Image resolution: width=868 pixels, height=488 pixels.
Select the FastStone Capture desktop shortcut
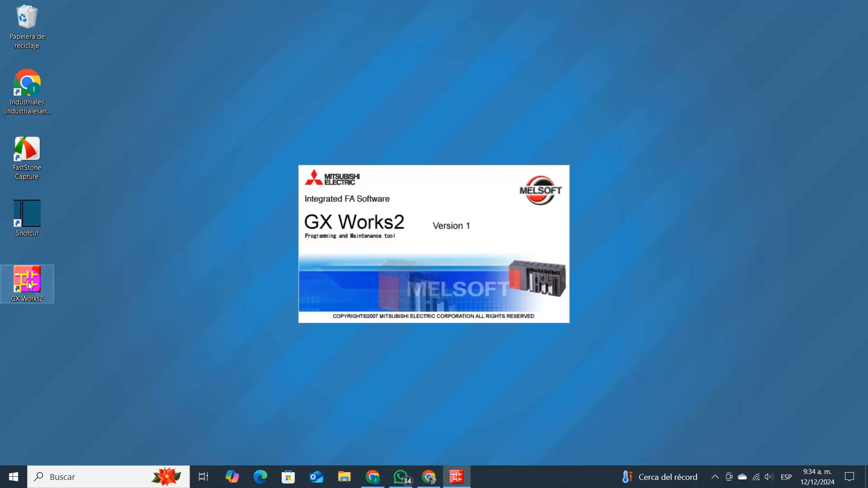tap(27, 158)
